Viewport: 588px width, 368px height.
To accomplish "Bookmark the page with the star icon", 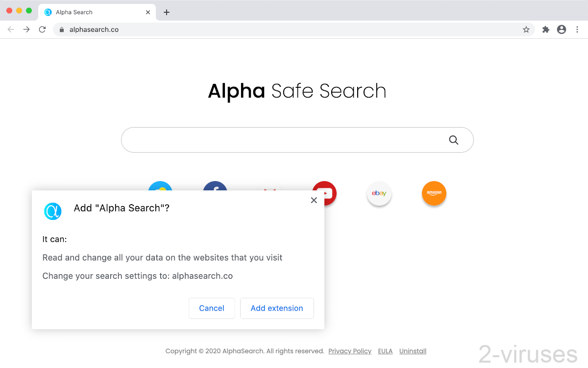I will click(526, 29).
